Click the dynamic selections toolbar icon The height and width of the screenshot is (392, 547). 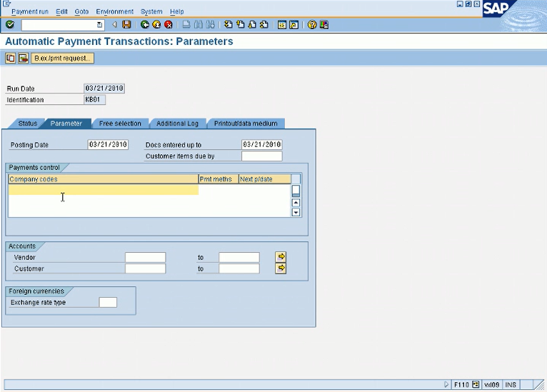click(24, 59)
